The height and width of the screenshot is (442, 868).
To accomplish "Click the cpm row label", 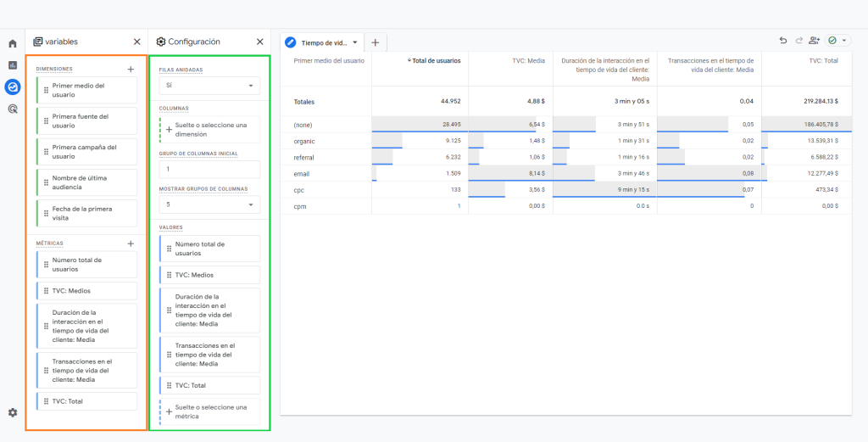I will [299, 206].
